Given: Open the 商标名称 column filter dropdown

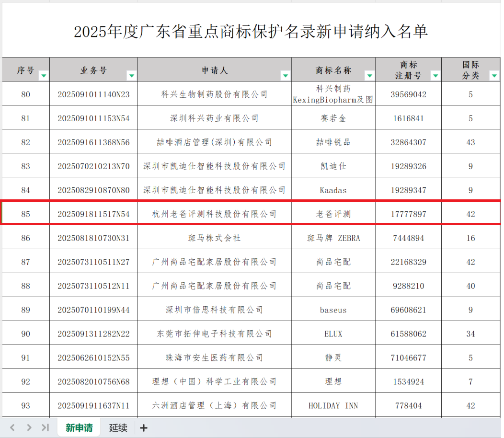Looking at the screenshot, I should point(370,76).
